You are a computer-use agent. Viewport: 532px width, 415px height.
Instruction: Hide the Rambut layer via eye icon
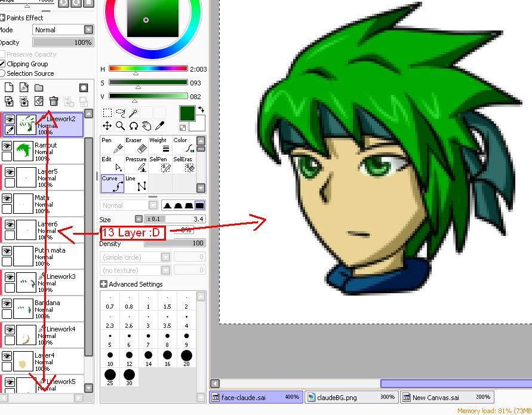pos(7,146)
